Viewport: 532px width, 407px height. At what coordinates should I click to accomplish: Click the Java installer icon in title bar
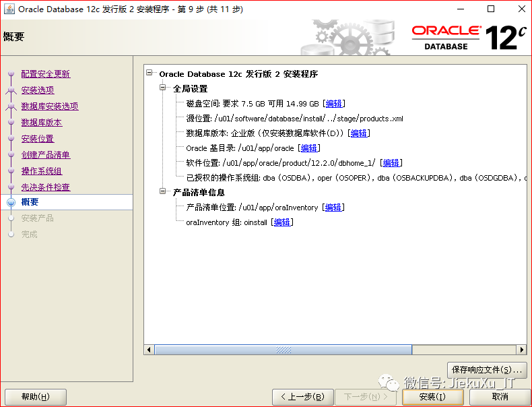[x=9, y=9]
